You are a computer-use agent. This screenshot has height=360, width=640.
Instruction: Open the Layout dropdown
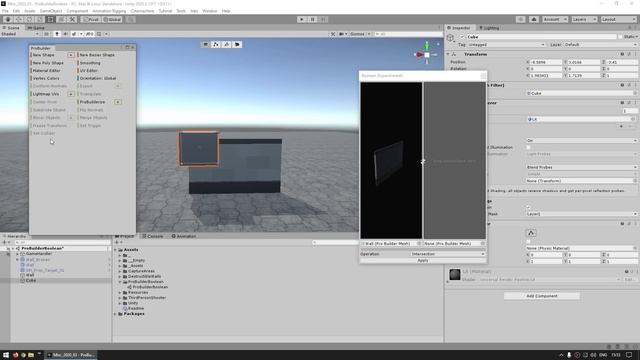tap(618, 19)
